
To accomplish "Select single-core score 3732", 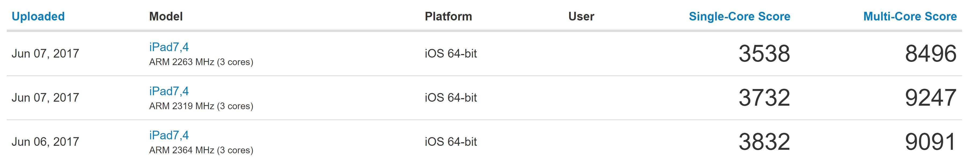I will tap(764, 98).
